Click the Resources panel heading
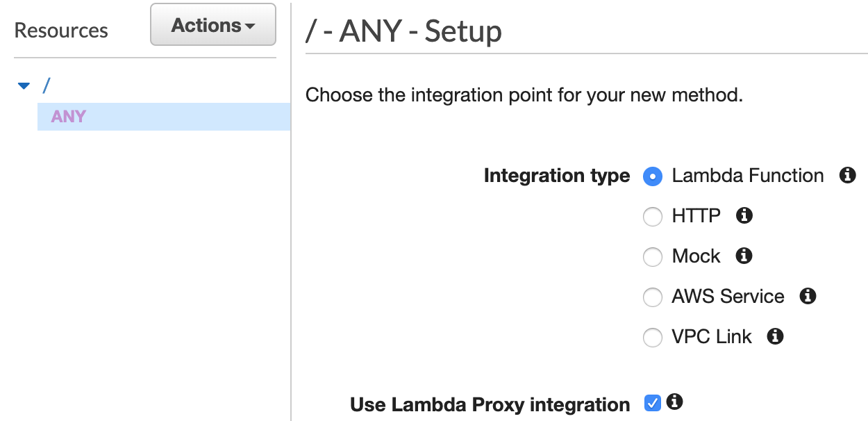Image resolution: width=868 pixels, height=421 pixels. tap(61, 30)
